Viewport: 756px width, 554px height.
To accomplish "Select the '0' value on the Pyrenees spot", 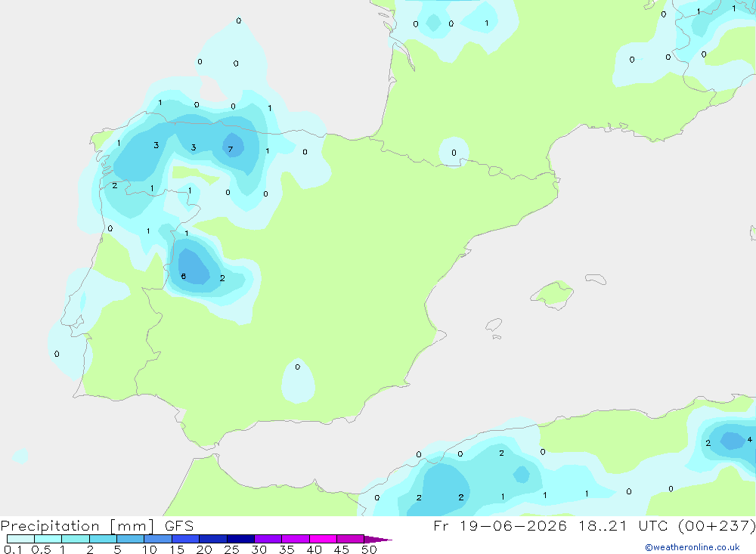I will pyautogui.click(x=454, y=153).
